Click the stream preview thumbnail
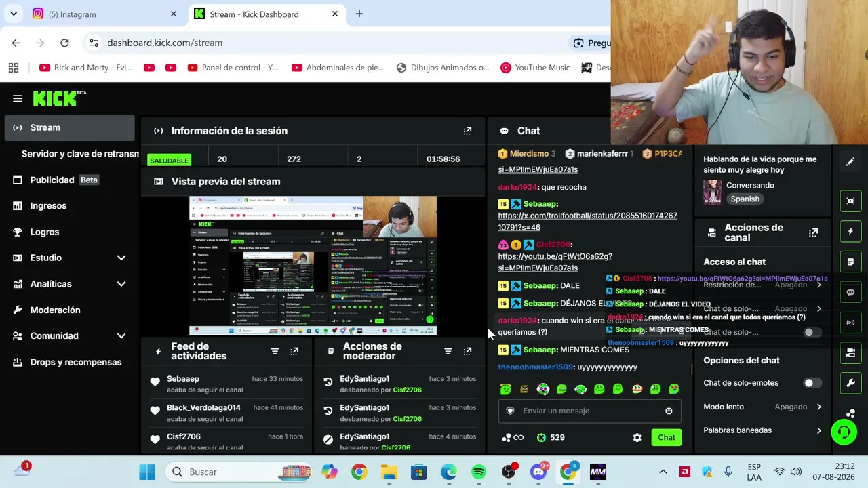 (313, 266)
